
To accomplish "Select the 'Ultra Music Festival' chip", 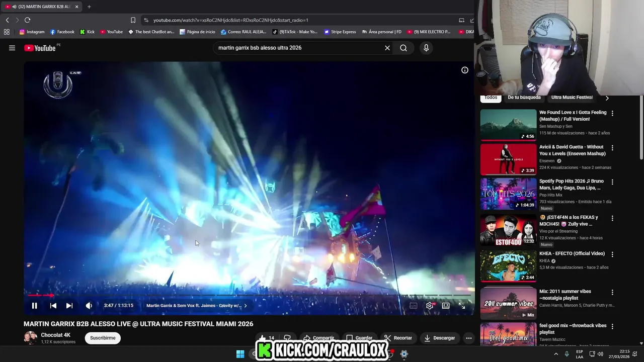I will (x=572, y=98).
